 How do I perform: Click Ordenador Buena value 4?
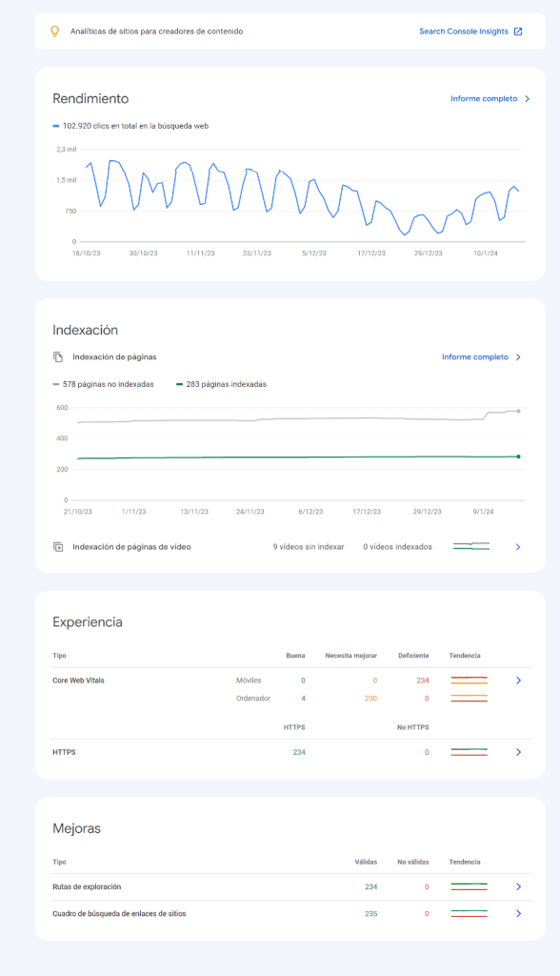click(x=303, y=699)
